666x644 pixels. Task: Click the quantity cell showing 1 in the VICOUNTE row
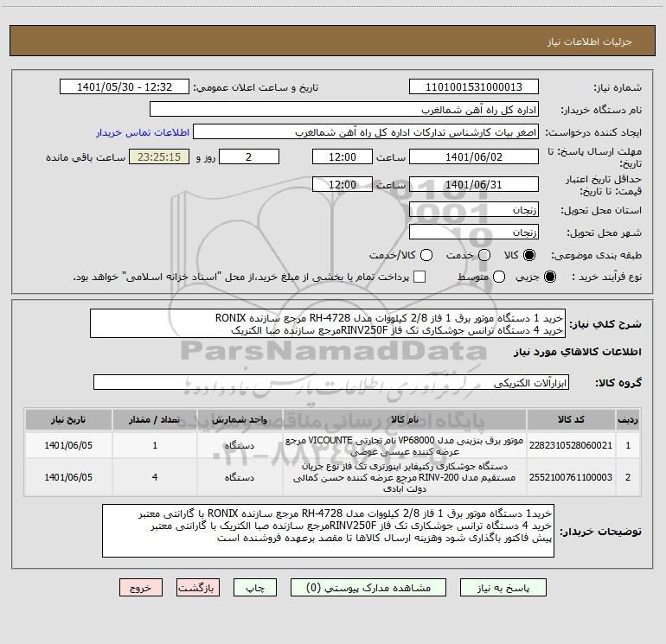(x=155, y=445)
